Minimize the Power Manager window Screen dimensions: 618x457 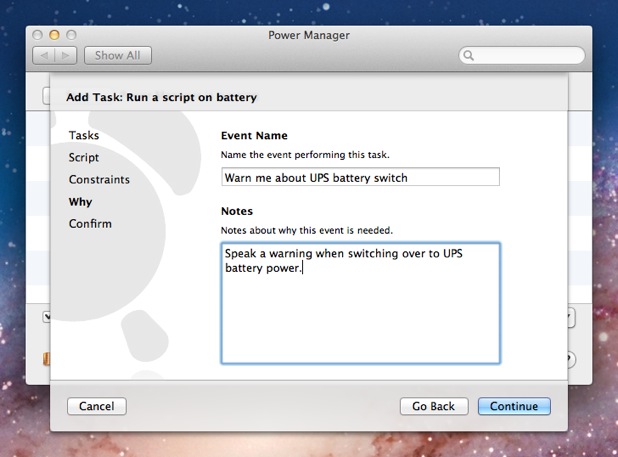(54, 35)
